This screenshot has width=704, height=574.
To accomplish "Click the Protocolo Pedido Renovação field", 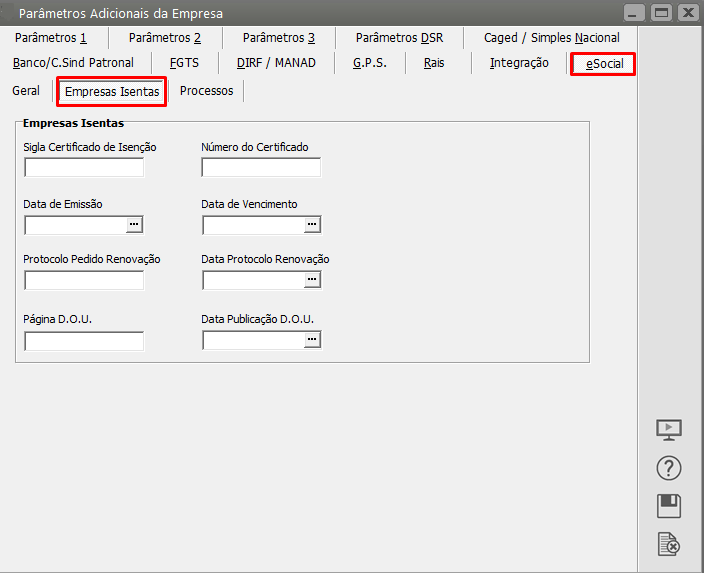I will tap(84, 280).
